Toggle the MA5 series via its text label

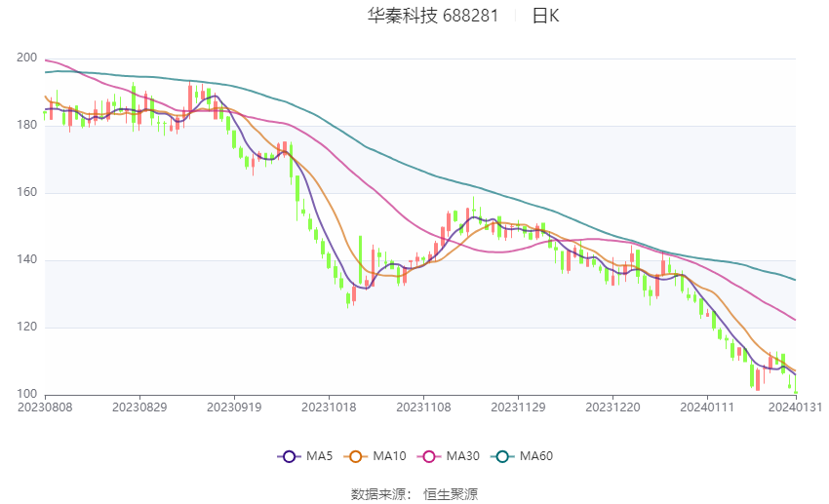point(319,455)
